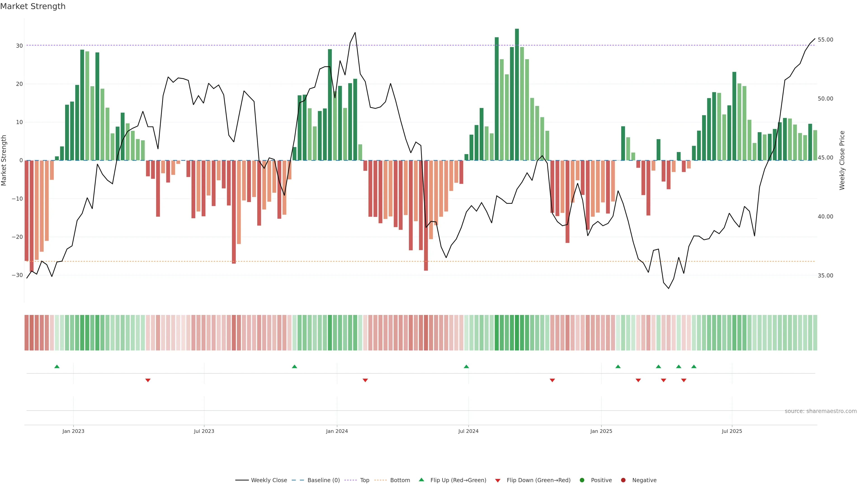Click the Weekly Close Price axis title
The height and width of the screenshot is (488, 868).
[842, 160]
